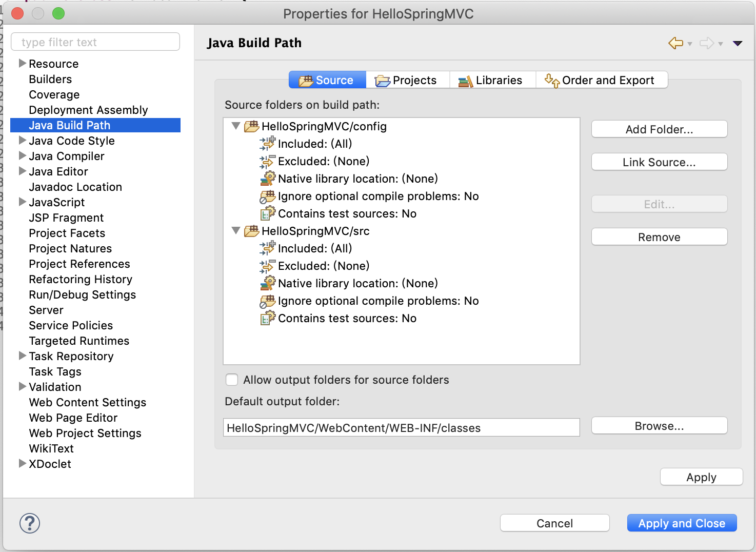Select Coverage in the sidebar
This screenshot has height=552, width=756.
click(x=54, y=94)
